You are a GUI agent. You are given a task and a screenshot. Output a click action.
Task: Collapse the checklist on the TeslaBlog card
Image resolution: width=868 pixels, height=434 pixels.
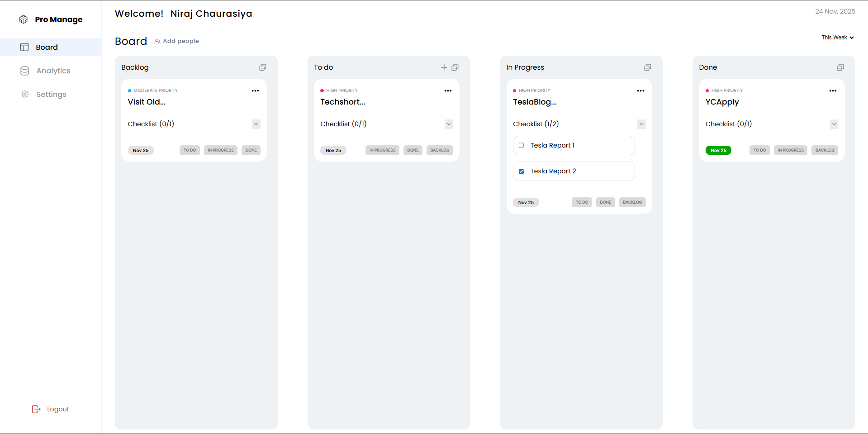pos(641,124)
